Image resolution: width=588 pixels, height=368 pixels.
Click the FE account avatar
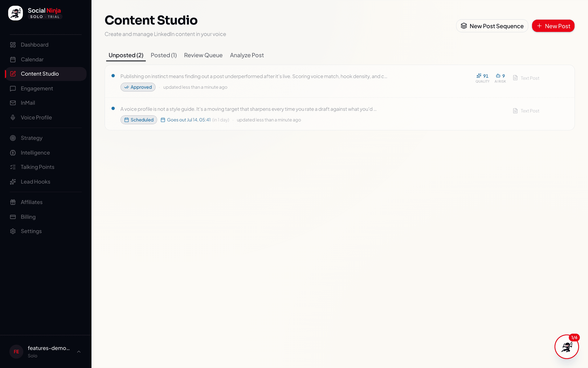tap(16, 352)
